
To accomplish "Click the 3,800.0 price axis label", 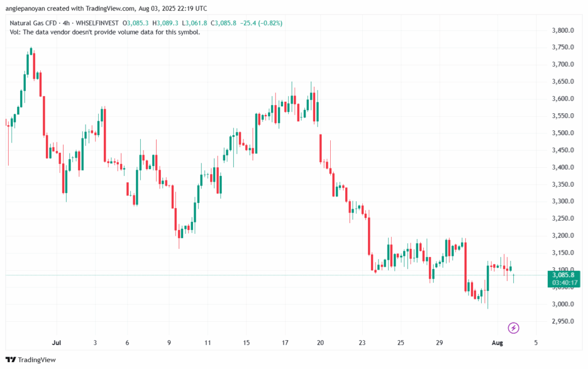I will point(563,30).
